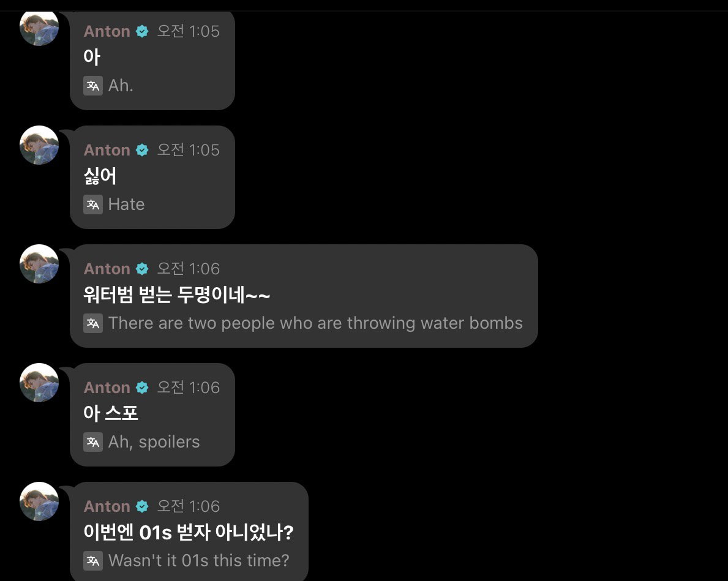The width and height of the screenshot is (728, 581).
Task: Click the verified badge on the 01s message
Action: coord(142,507)
